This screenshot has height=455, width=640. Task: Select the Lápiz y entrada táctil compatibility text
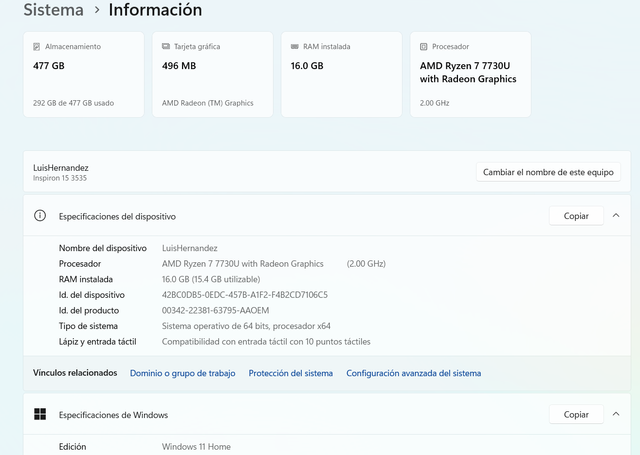coord(266,342)
